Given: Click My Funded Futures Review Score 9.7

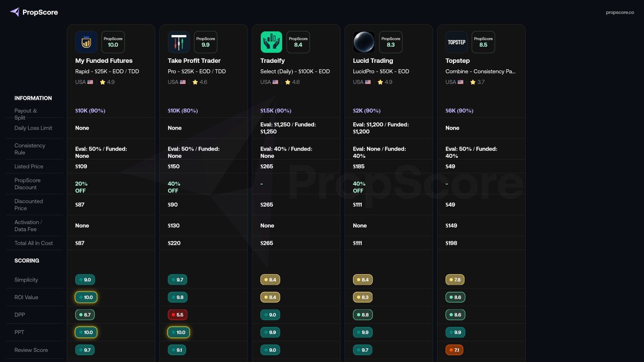Looking at the screenshot, I should click(x=85, y=350).
